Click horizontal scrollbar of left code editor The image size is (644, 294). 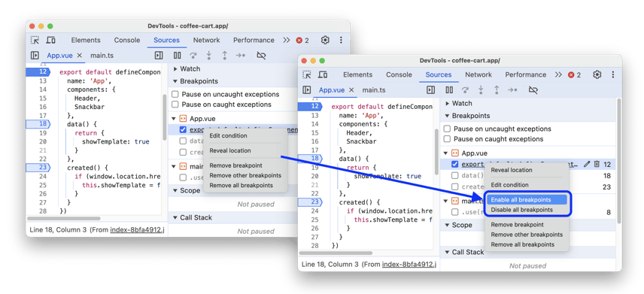(64, 219)
